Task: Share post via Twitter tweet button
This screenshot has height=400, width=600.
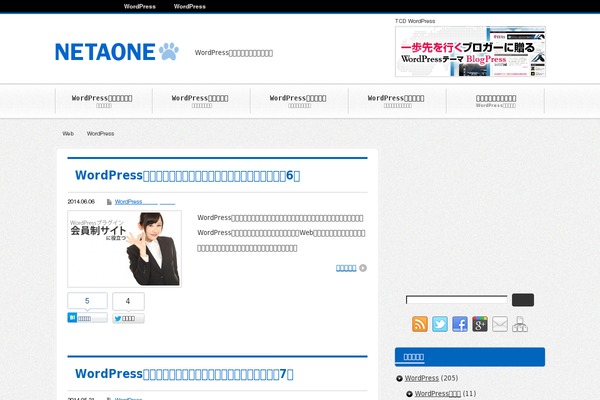Action: coord(128,318)
